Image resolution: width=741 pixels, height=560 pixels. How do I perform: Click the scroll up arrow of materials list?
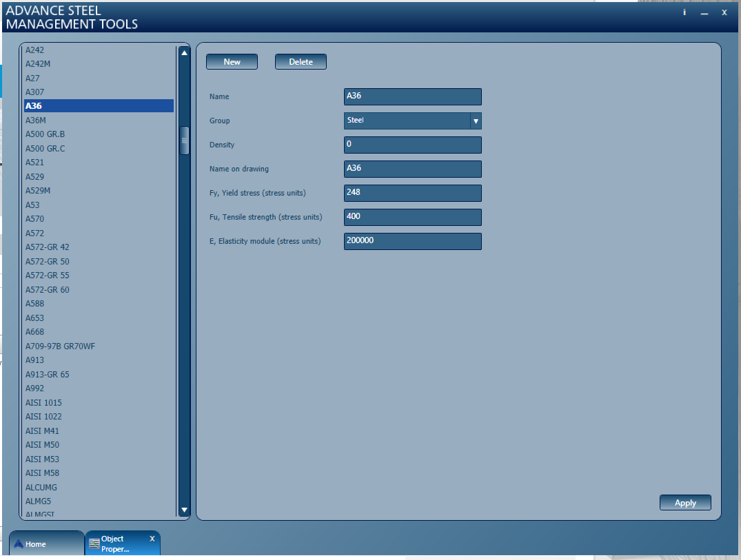point(184,53)
